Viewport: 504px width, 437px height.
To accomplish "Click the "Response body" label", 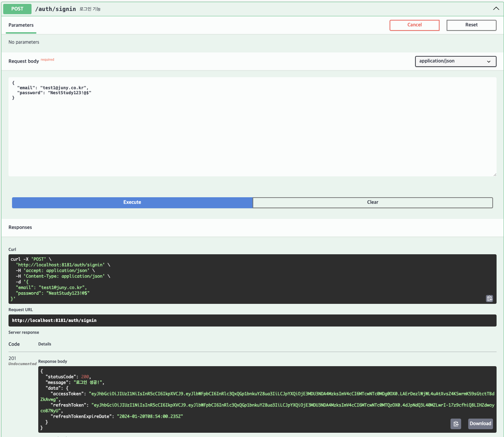I will tap(52, 362).
